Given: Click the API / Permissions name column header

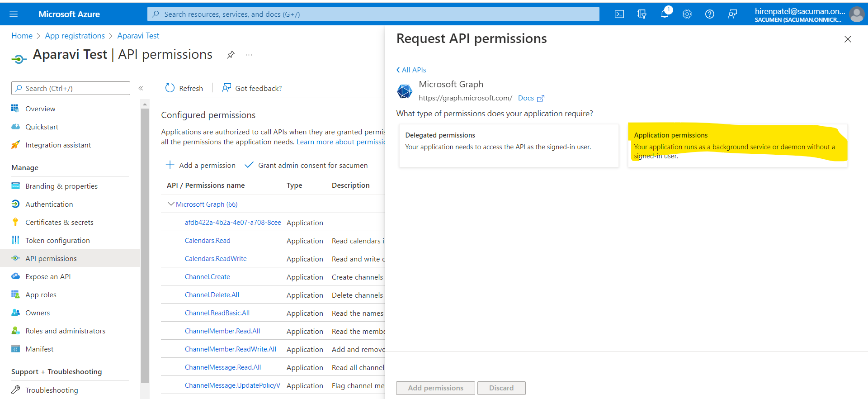Looking at the screenshot, I should [x=206, y=185].
